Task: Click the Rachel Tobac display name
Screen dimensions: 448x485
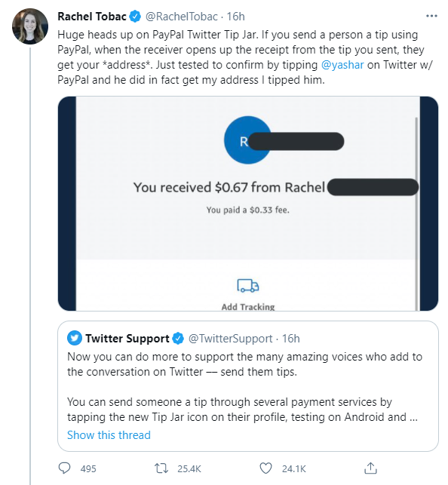Action: click(92, 17)
